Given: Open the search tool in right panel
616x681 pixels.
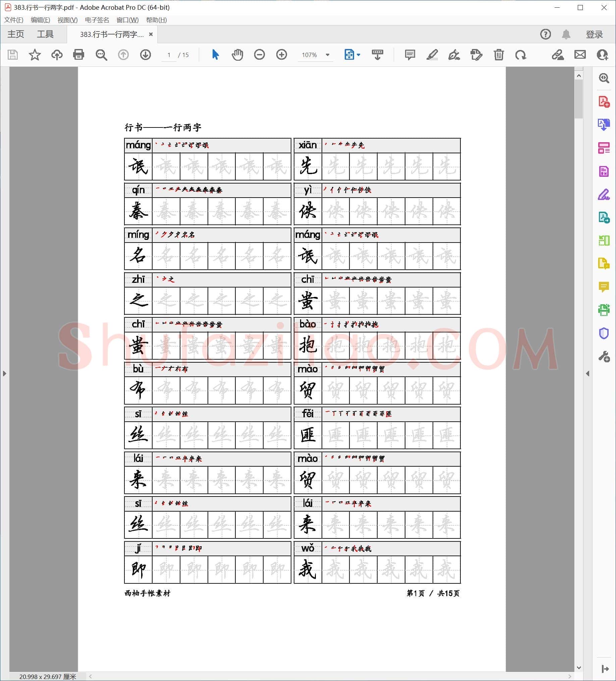Looking at the screenshot, I should click(x=604, y=78).
